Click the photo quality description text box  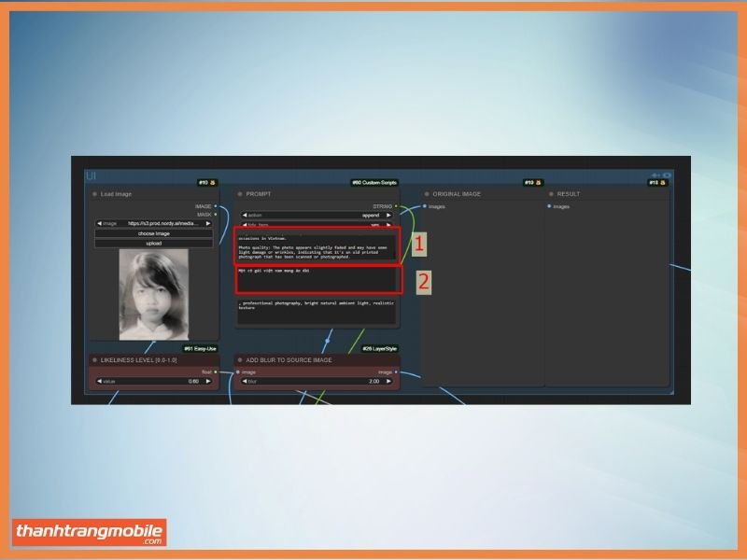click(317, 246)
